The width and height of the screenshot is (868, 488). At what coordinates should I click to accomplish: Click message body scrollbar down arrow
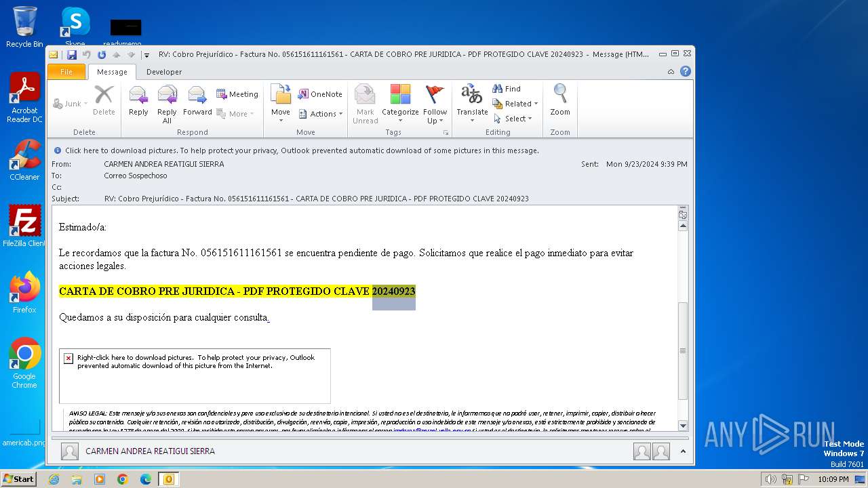[x=683, y=426]
